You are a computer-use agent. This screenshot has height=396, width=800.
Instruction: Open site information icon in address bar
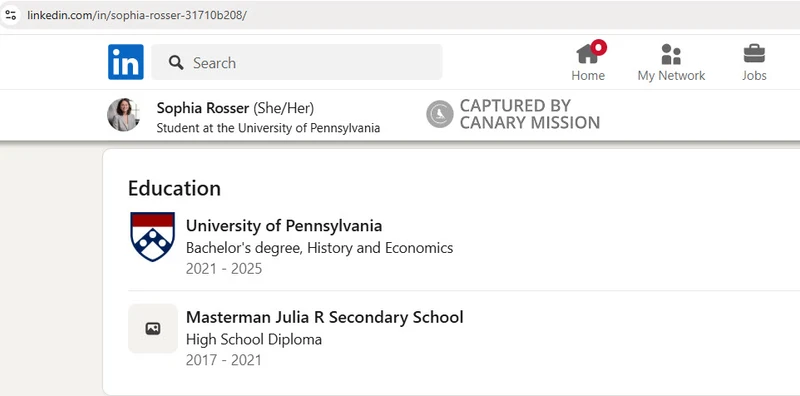click(11, 15)
